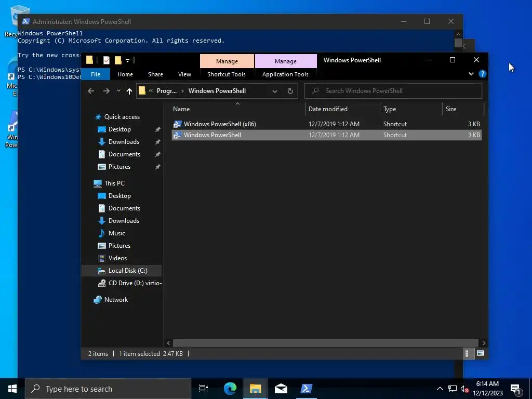Open Network in navigation pane
This screenshot has height=399, width=532.
pyautogui.click(x=116, y=300)
